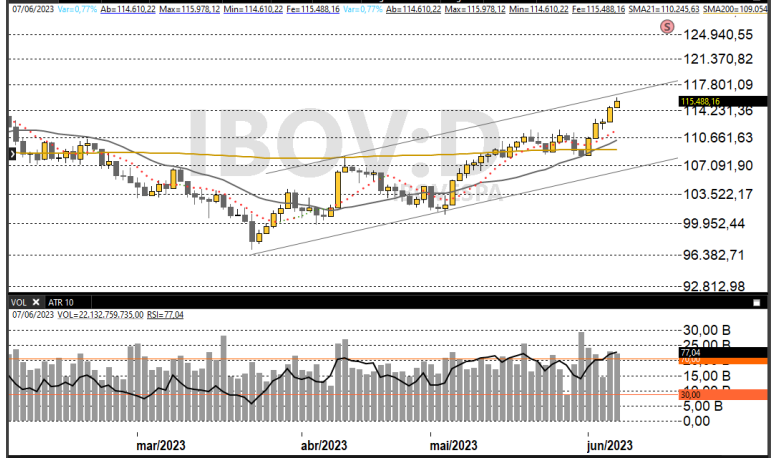Screen dimensions: 772x460
Task: Switch to the ATR 10 tab
Action: tap(61, 302)
